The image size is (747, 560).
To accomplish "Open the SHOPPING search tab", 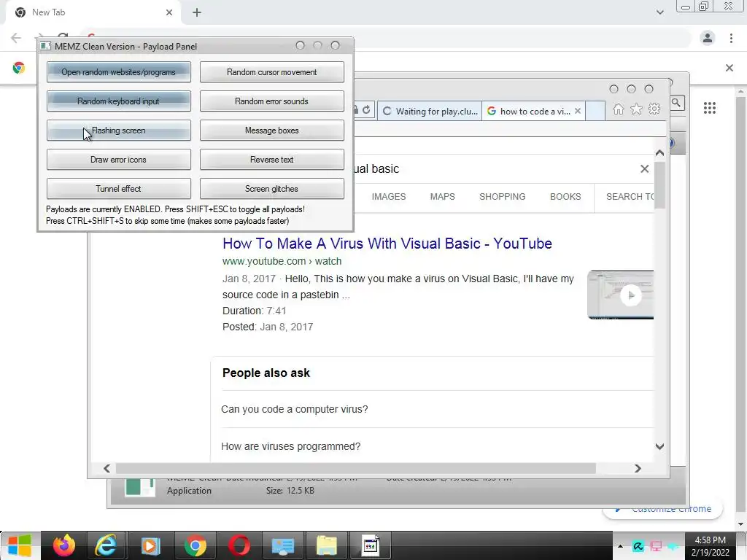I will pos(502,197).
